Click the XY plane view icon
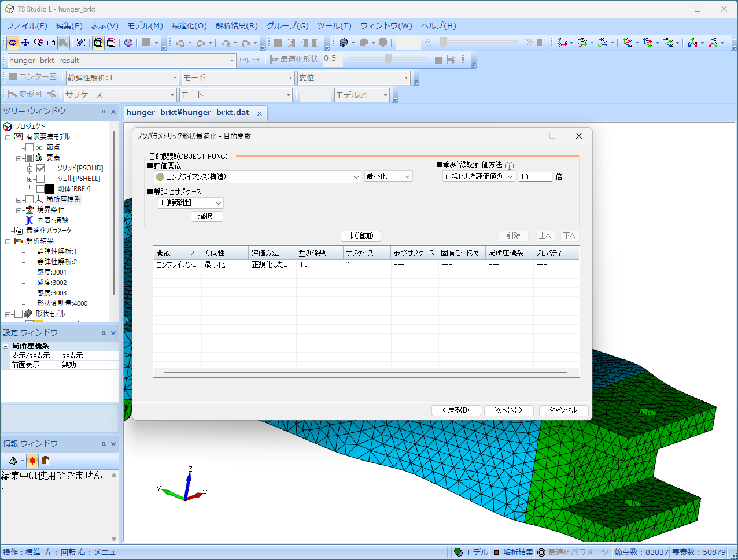The width and height of the screenshot is (738, 560). pos(562,43)
